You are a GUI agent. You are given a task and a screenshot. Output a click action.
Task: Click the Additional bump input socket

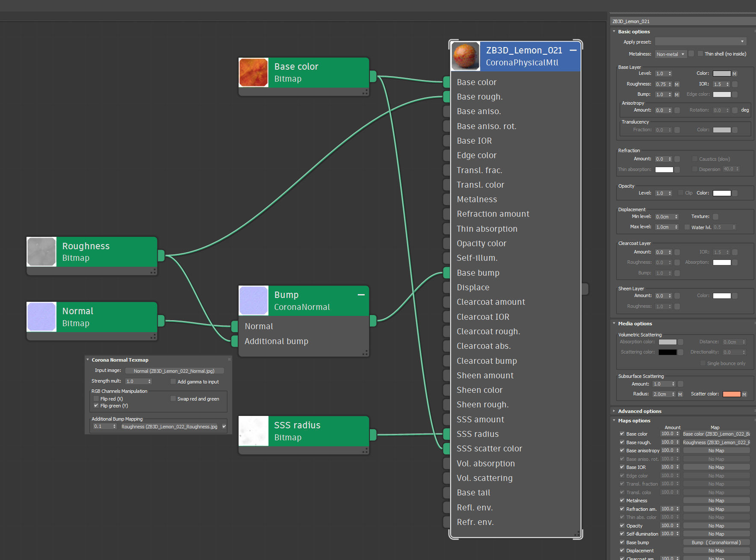pos(234,341)
